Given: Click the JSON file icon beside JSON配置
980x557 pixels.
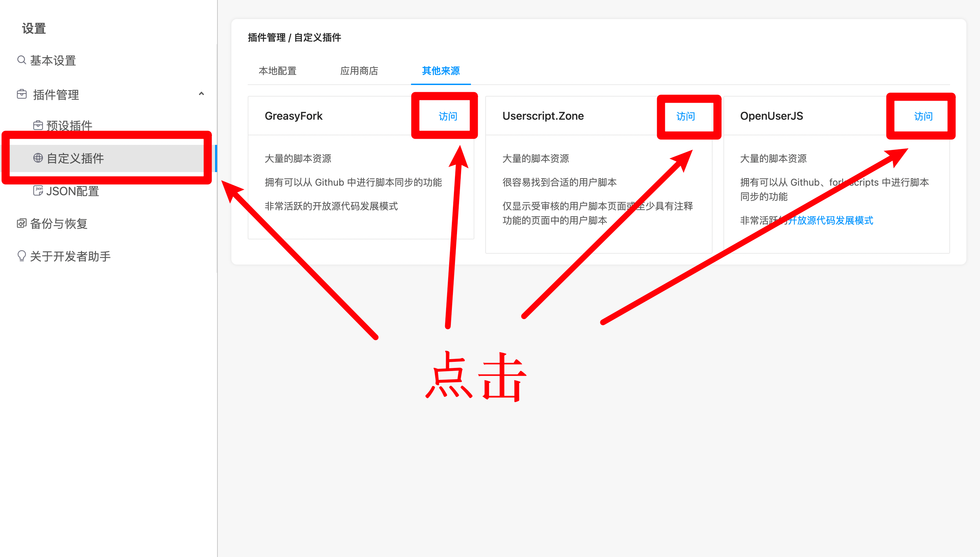Looking at the screenshot, I should [38, 190].
